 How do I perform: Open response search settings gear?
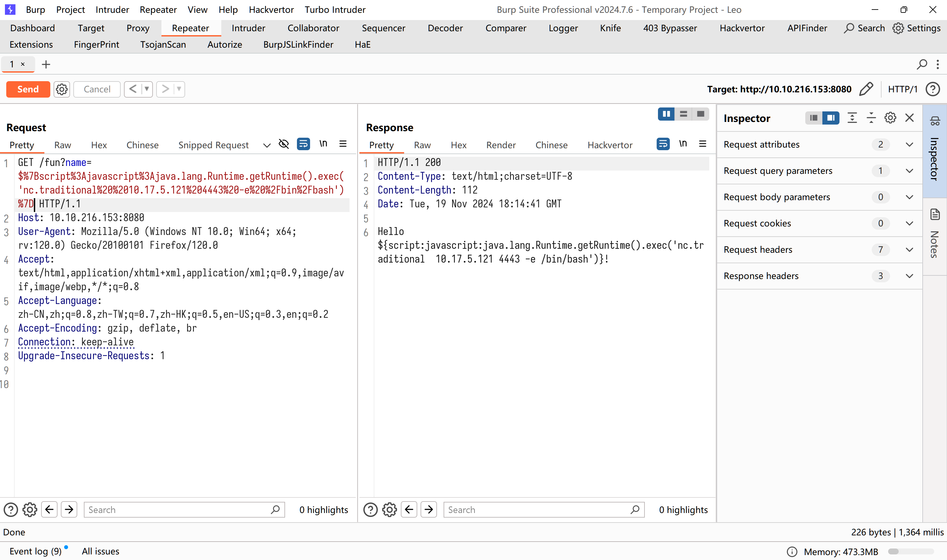click(390, 510)
